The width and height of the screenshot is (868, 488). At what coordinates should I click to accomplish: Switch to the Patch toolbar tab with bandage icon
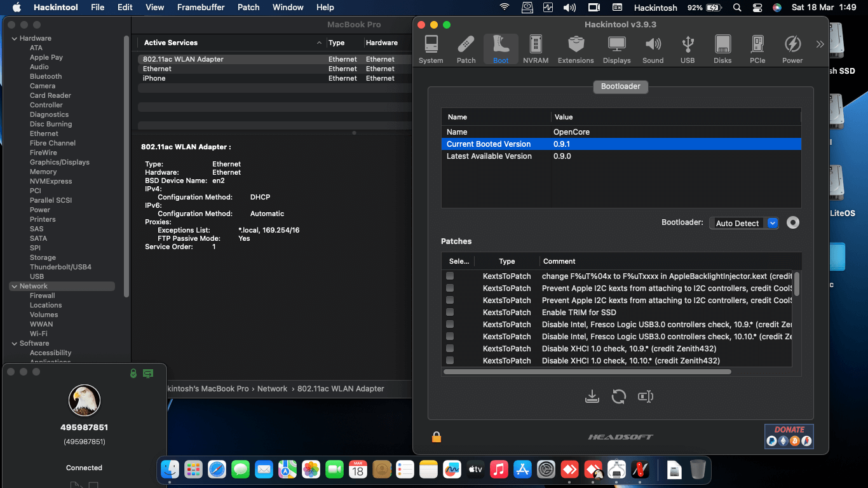click(x=466, y=50)
